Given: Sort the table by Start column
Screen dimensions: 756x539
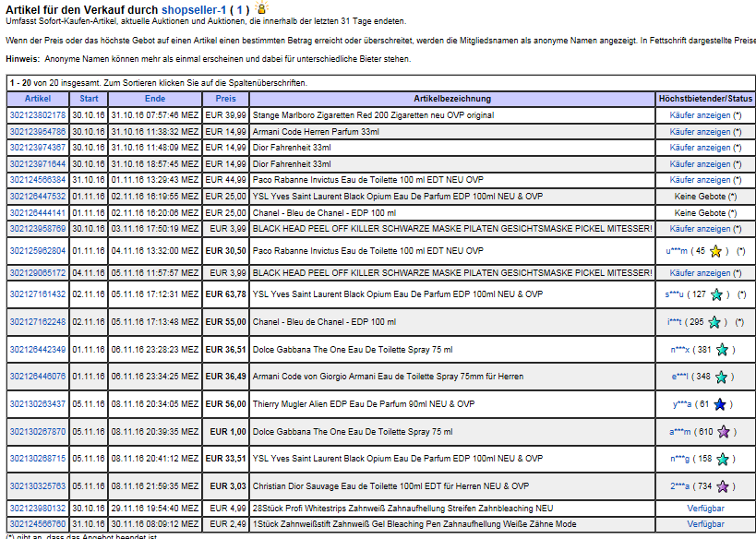Looking at the screenshot, I should (89, 99).
